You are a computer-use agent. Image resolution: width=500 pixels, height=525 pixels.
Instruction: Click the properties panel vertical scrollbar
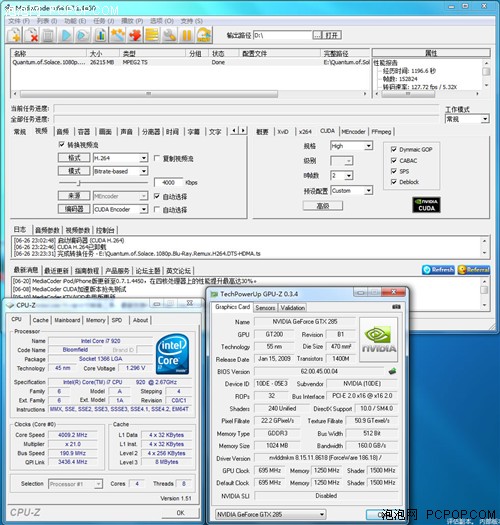pyautogui.click(x=486, y=74)
